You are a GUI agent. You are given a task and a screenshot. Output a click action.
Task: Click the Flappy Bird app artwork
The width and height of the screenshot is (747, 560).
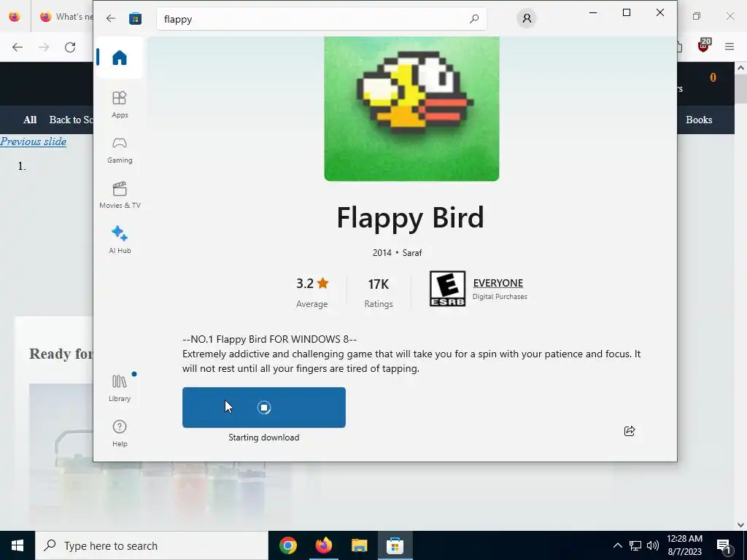(x=411, y=109)
